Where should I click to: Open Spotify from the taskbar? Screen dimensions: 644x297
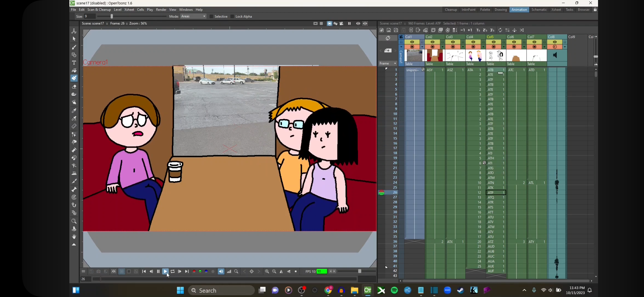pos(394,290)
